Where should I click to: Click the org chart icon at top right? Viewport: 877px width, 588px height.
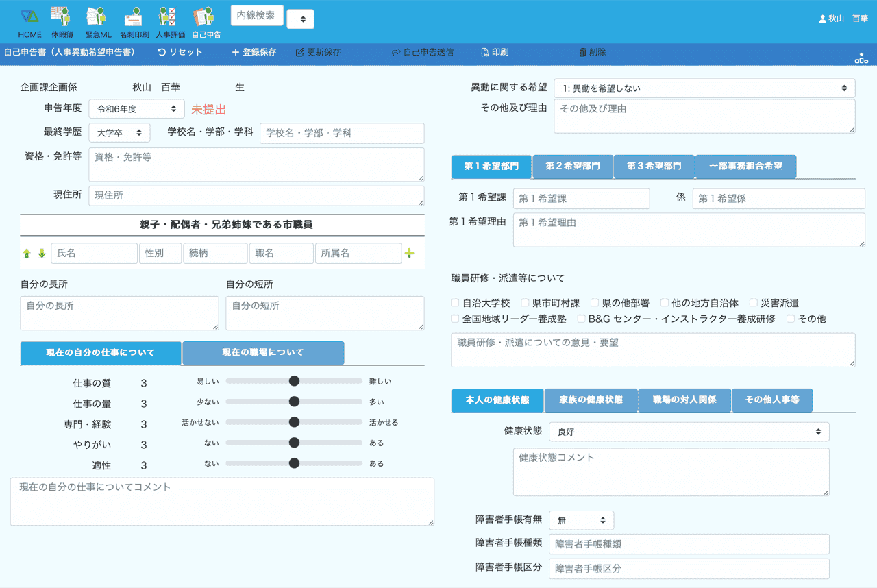[x=861, y=58]
